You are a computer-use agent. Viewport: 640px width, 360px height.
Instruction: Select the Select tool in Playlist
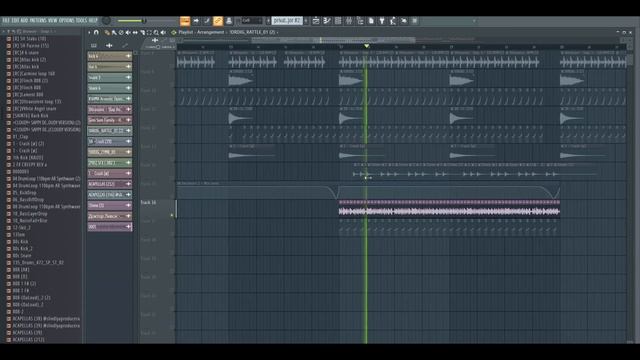tap(149, 33)
